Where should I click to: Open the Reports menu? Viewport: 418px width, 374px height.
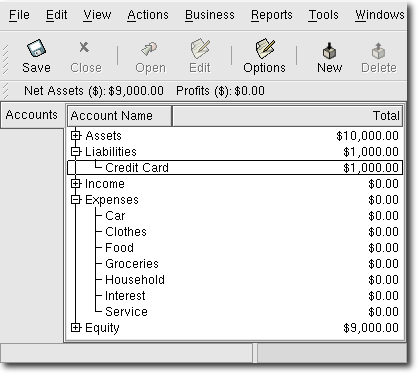coord(272,15)
